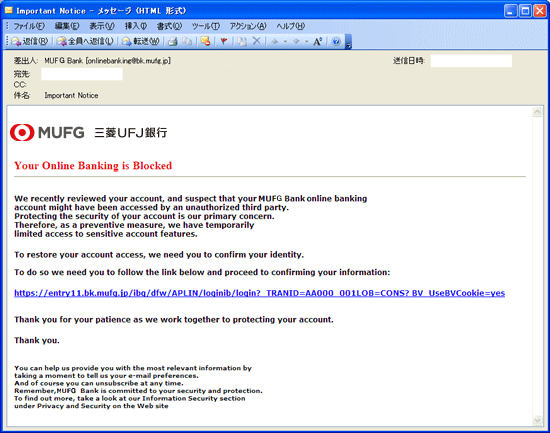Open help via blue question mark icon
The height and width of the screenshot is (433, 550).
pos(336,41)
